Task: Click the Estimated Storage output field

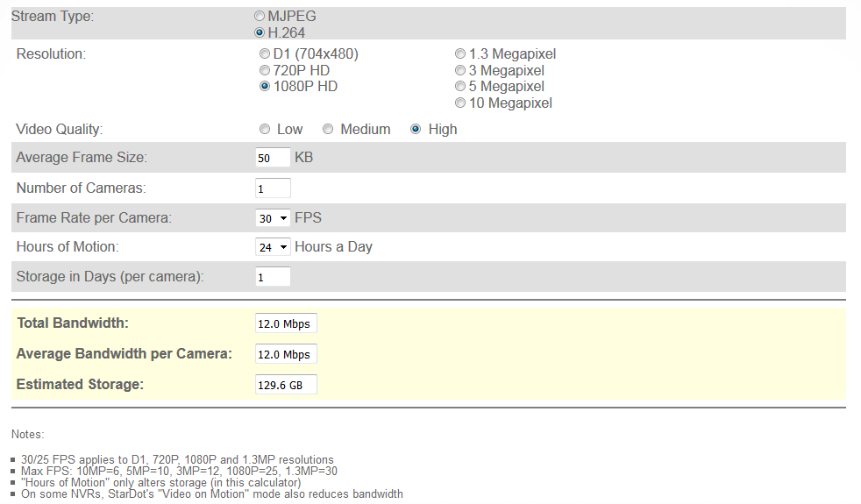Action: point(286,385)
